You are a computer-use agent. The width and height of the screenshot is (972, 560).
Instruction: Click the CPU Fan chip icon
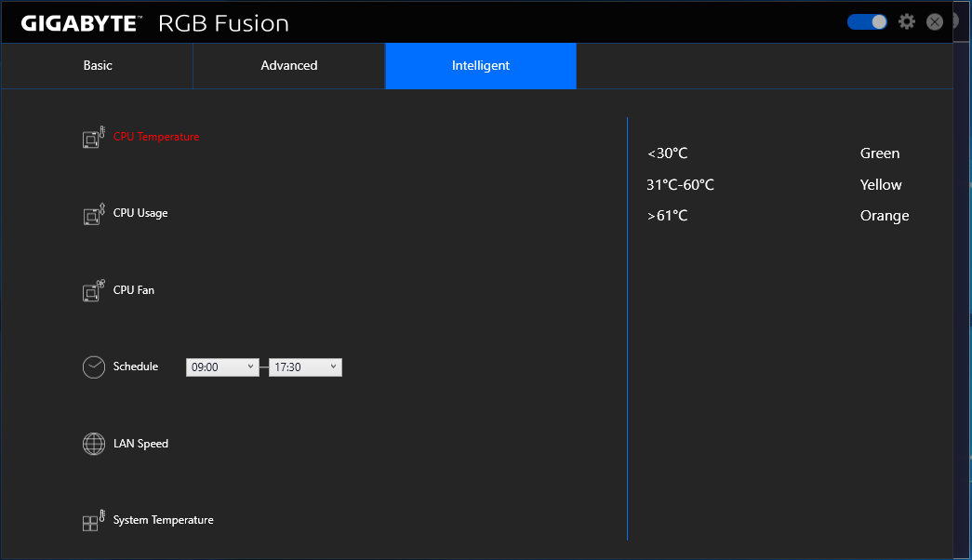(x=94, y=290)
